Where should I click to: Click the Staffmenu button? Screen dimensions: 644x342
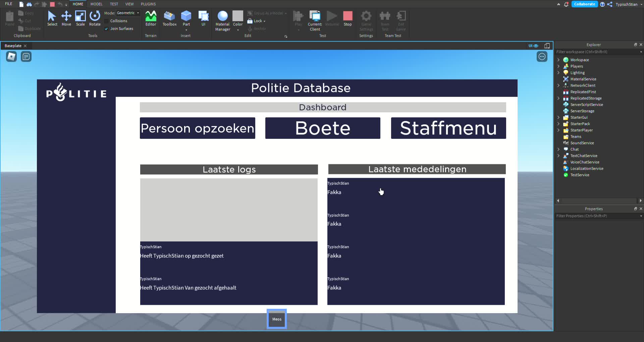coord(448,128)
